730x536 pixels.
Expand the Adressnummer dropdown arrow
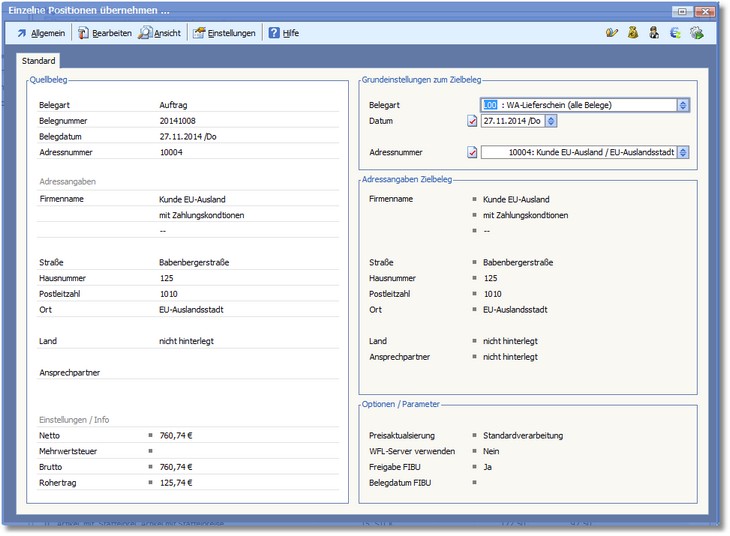tap(683, 153)
